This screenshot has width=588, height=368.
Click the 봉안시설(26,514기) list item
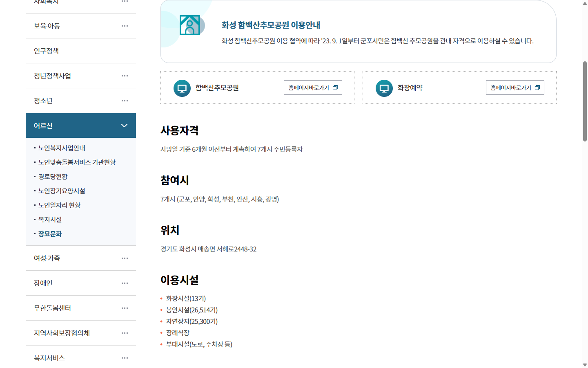click(x=192, y=310)
